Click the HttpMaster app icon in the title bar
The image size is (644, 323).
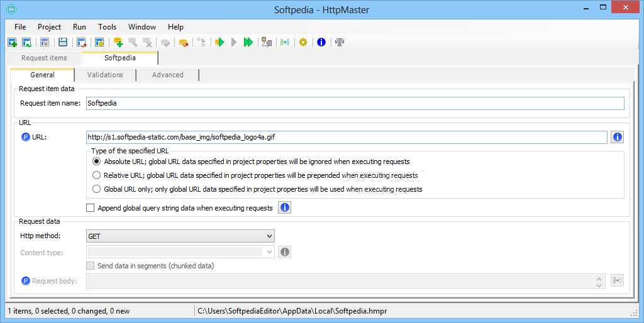point(11,9)
